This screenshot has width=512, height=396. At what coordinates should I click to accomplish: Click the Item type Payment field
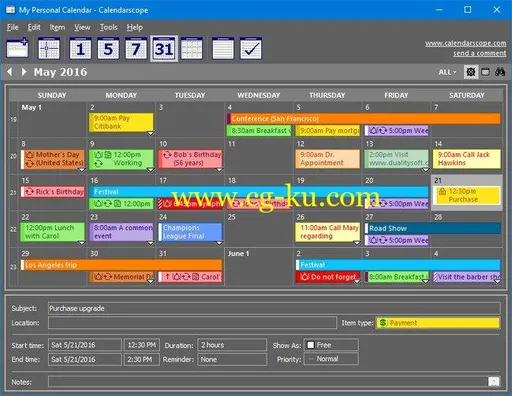438,323
